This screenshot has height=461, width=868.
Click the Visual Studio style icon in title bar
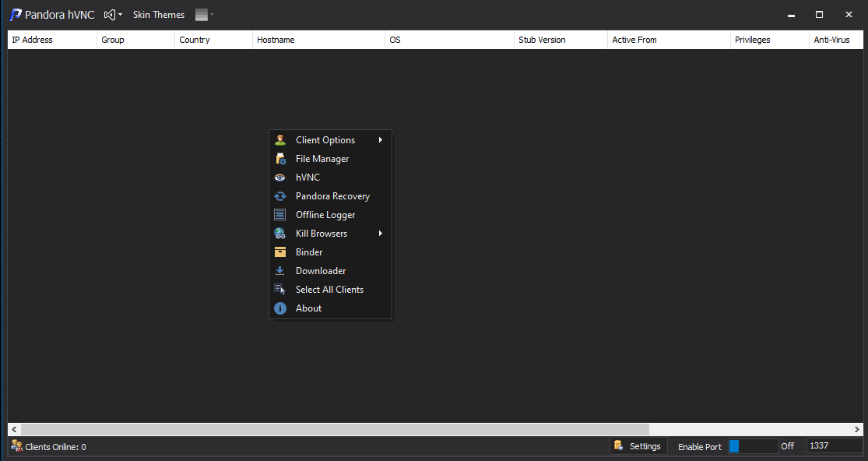coord(110,15)
